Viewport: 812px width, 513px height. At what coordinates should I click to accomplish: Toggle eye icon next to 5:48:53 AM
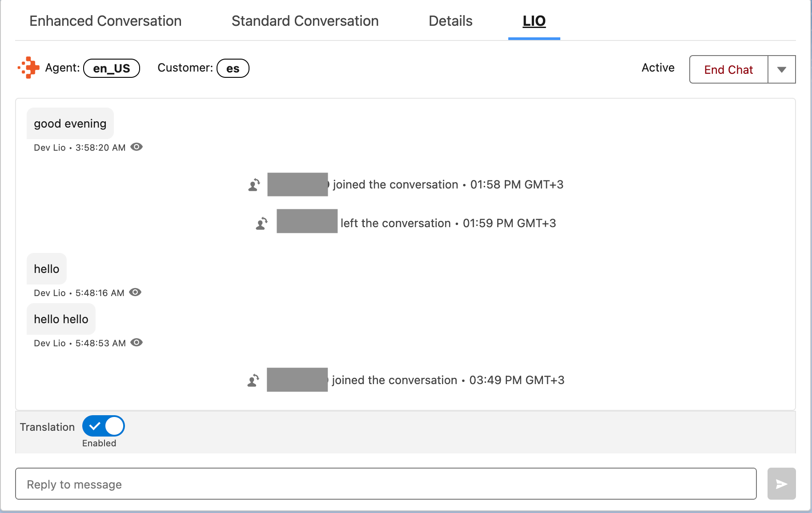pyautogui.click(x=137, y=343)
